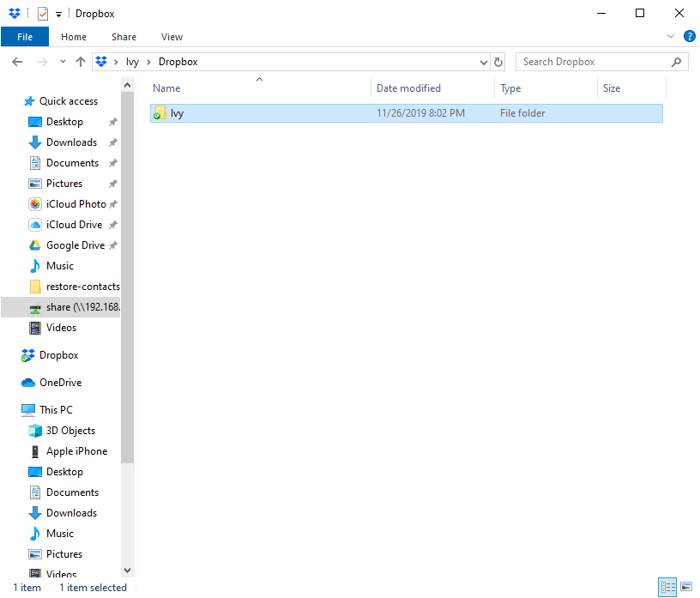700x598 pixels.
Task: Select the Ivy folder
Action: [x=178, y=113]
